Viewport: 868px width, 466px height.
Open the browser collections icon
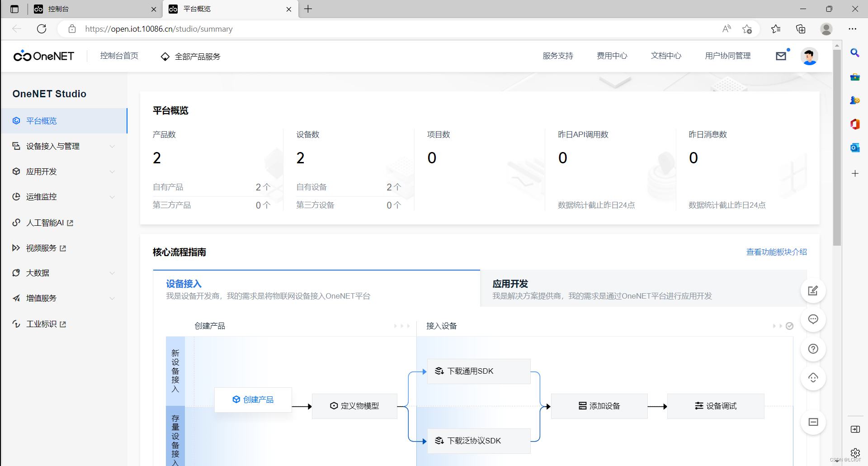pyautogui.click(x=801, y=29)
